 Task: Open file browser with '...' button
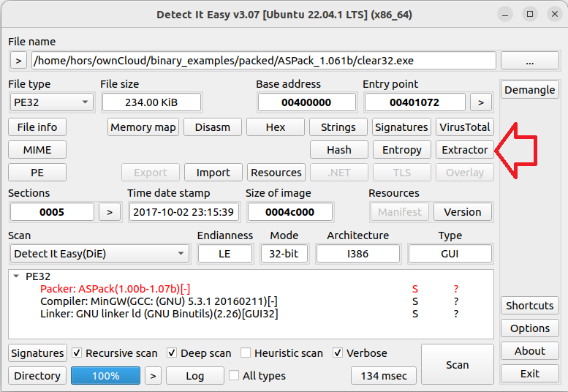click(529, 61)
